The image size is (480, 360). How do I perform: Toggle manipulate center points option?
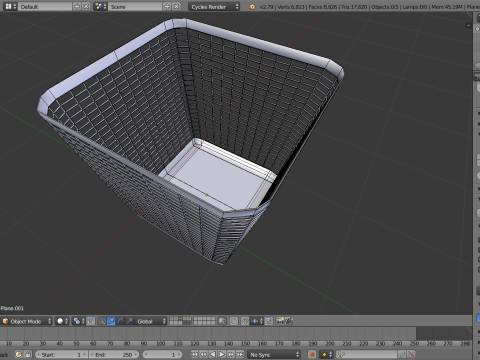click(x=91, y=321)
